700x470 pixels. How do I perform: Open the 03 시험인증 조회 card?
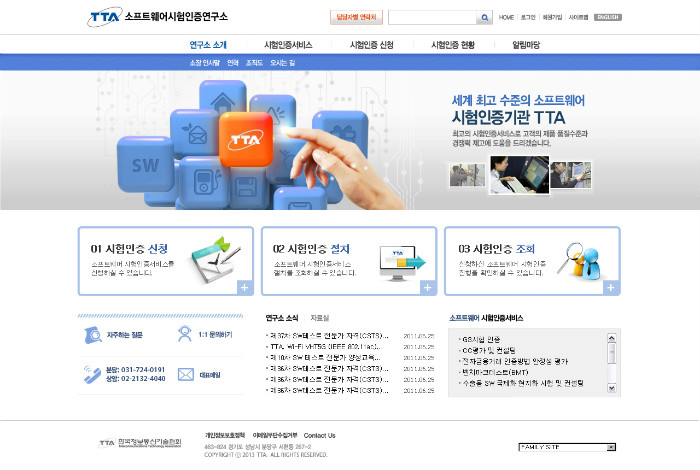coord(532,261)
